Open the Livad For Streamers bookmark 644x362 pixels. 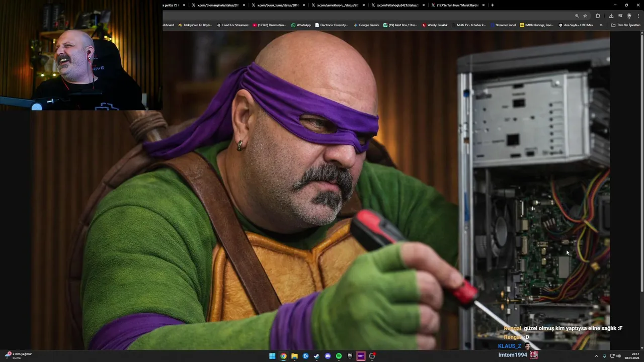click(232, 25)
